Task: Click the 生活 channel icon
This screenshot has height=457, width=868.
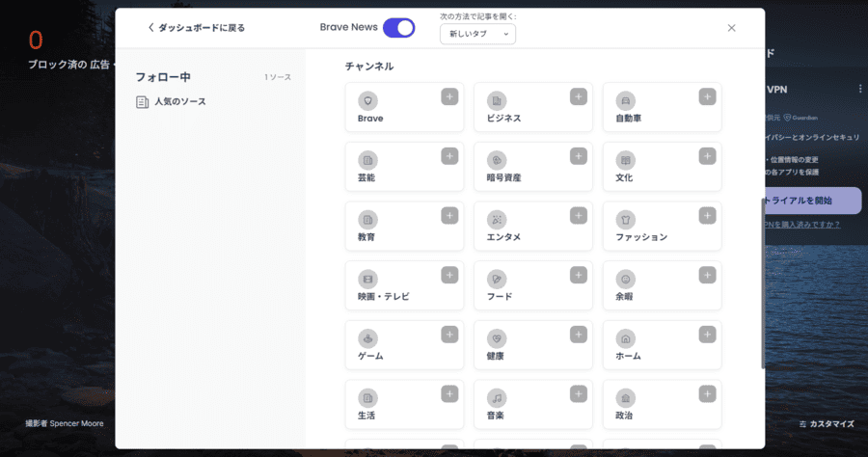Action: pyautogui.click(x=367, y=398)
